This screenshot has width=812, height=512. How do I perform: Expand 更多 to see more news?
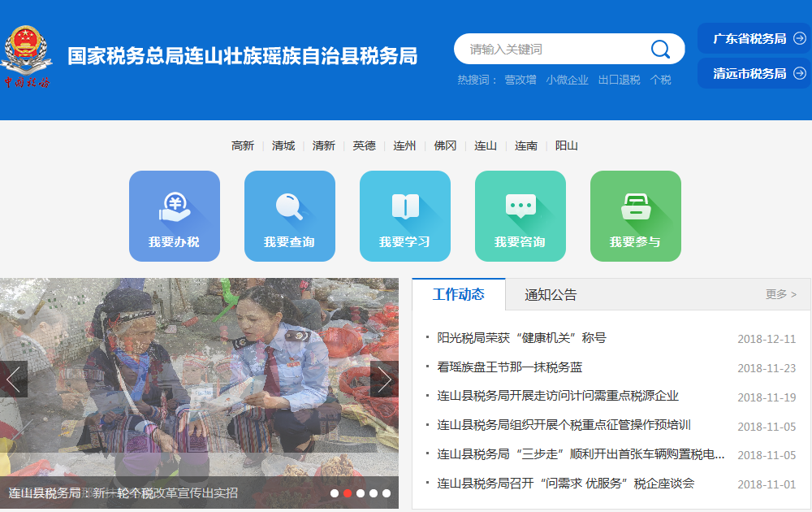(780, 294)
